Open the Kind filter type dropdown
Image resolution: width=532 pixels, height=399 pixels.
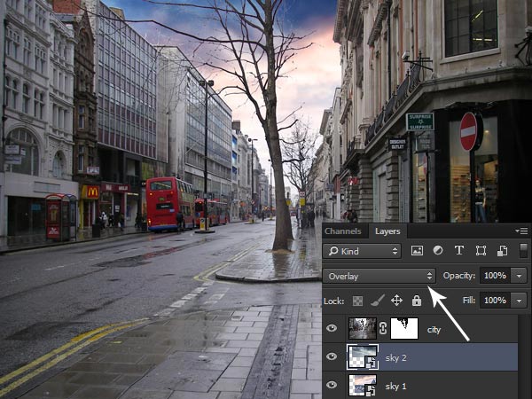pyautogui.click(x=364, y=252)
